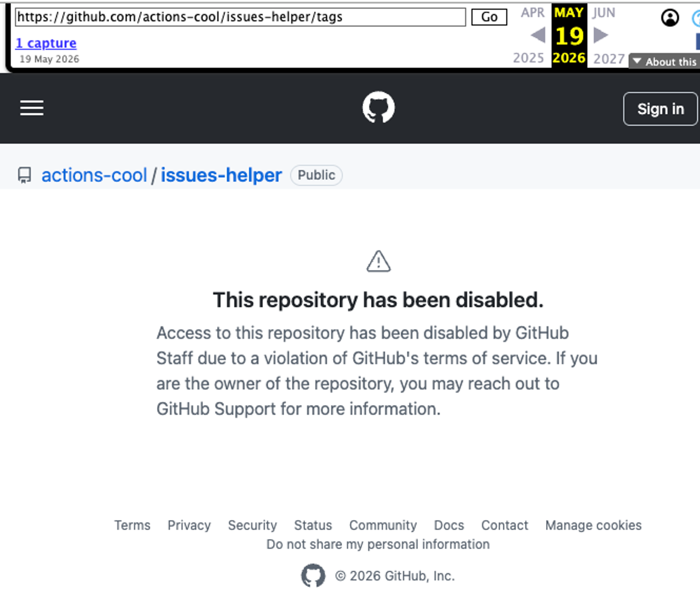Click the '© 2026 GitHub, Inc.' text
The width and height of the screenshot is (700, 616).
(x=395, y=576)
